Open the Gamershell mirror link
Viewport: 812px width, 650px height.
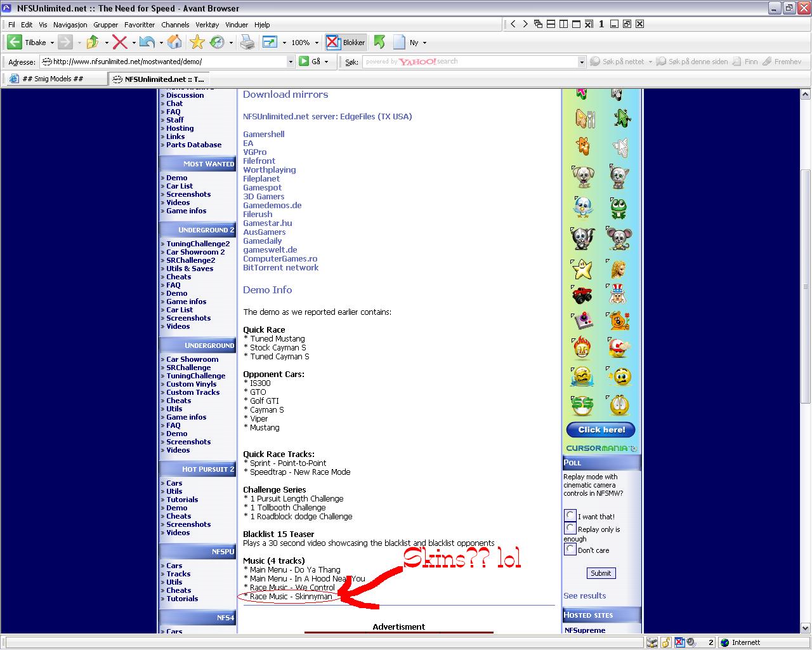click(x=264, y=134)
